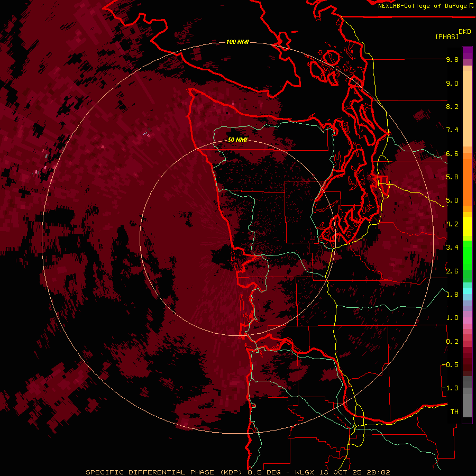Viewport: 476px width, 476px height.
Task: Click the 0.2 scale value
Action: click(452, 342)
